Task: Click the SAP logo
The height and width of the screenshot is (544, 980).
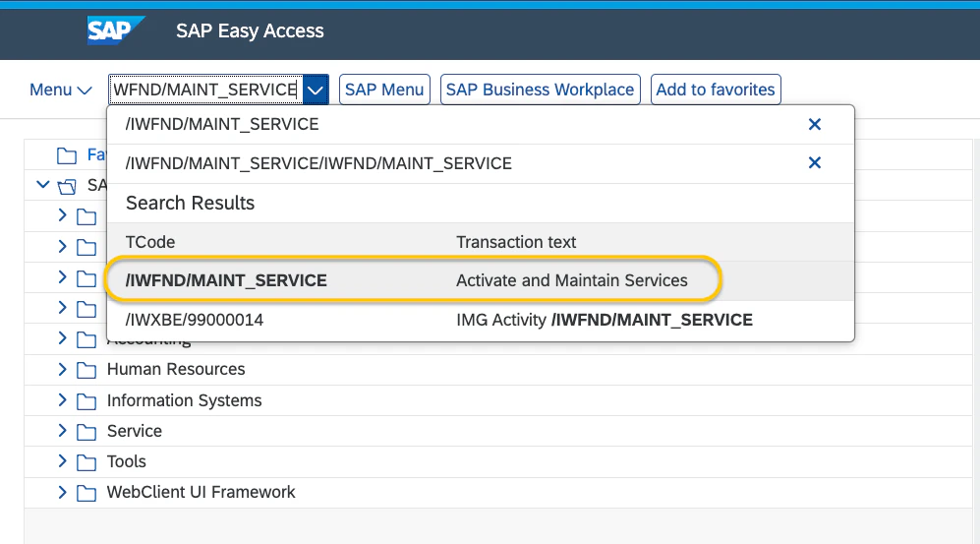Action: coord(116,30)
